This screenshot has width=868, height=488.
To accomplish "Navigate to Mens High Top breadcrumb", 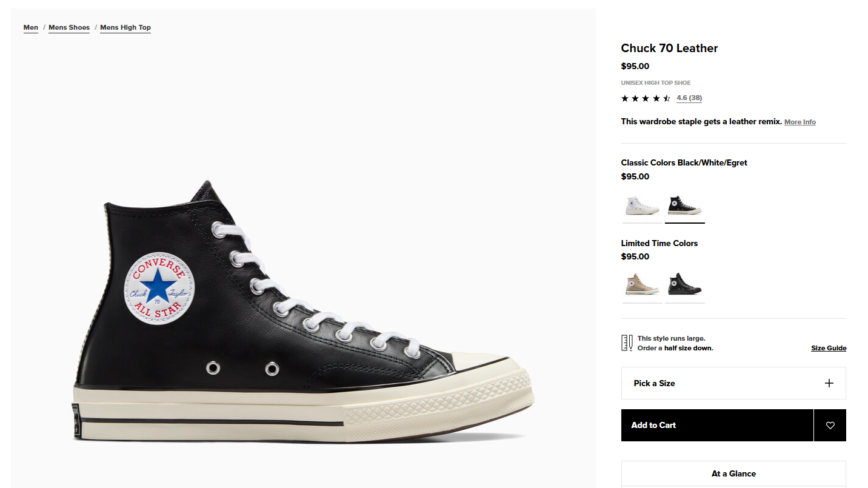I will click(125, 27).
